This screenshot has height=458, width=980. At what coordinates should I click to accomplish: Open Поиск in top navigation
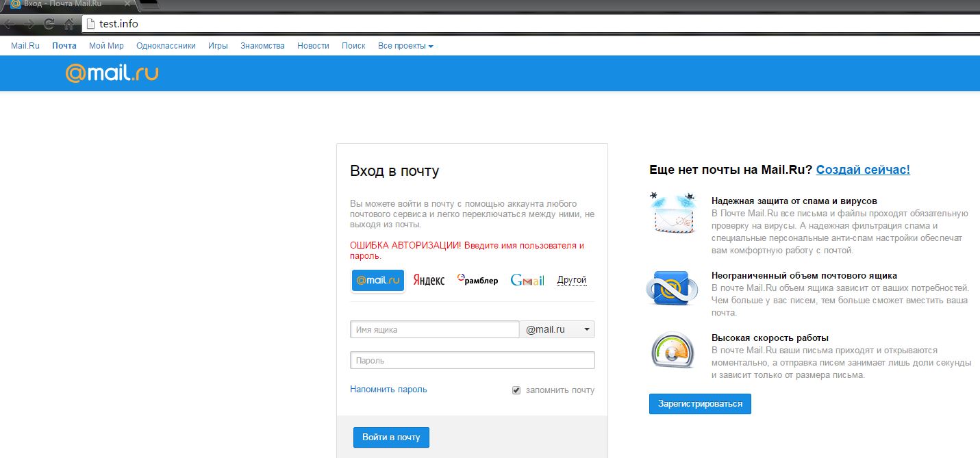point(353,46)
